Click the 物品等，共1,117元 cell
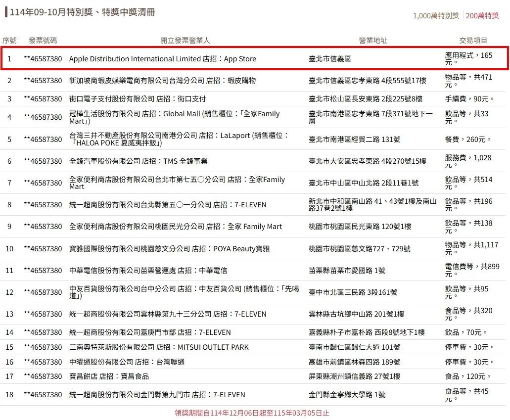 click(471, 248)
